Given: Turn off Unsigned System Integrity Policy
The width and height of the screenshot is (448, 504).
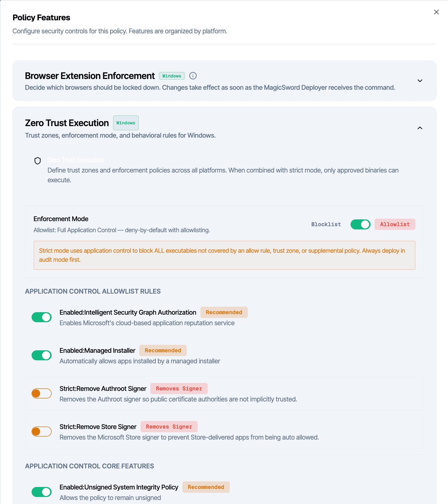Looking at the screenshot, I should click(42, 492).
